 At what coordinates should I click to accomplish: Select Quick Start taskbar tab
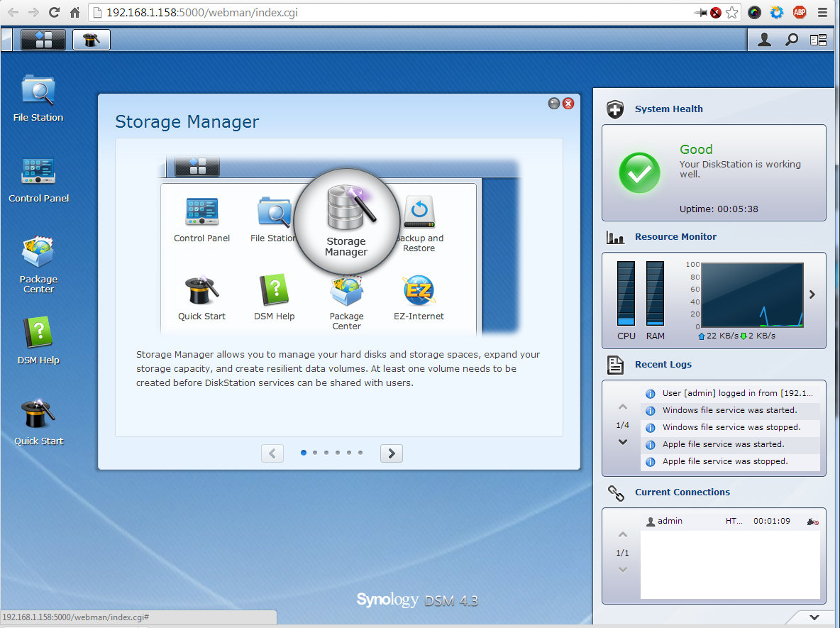pyautogui.click(x=91, y=40)
